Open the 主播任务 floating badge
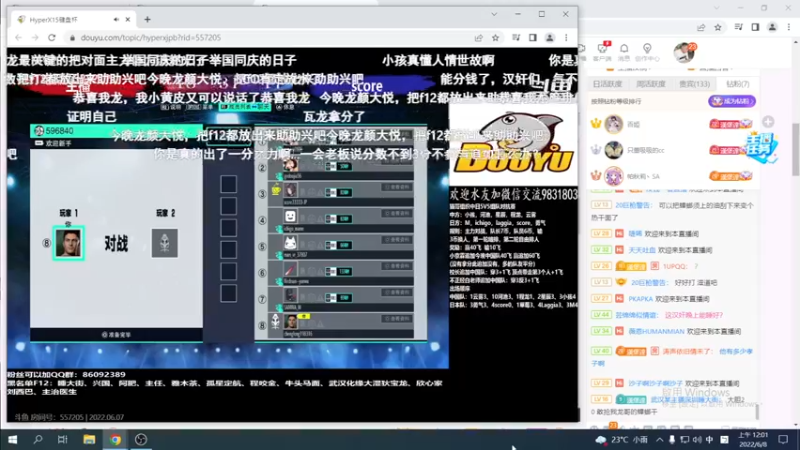The width and height of the screenshot is (800, 450). pyautogui.click(x=761, y=147)
